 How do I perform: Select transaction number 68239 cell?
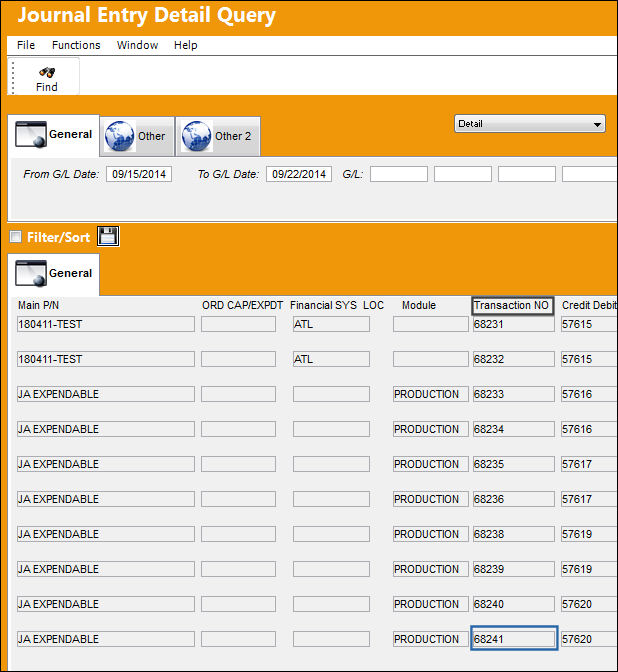pyautogui.click(x=513, y=569)
